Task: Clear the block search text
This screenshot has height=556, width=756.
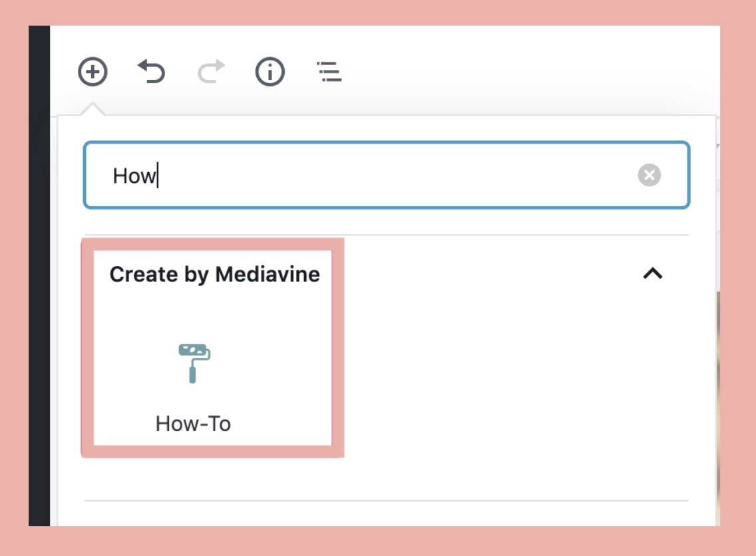Action: click(649, 176)
